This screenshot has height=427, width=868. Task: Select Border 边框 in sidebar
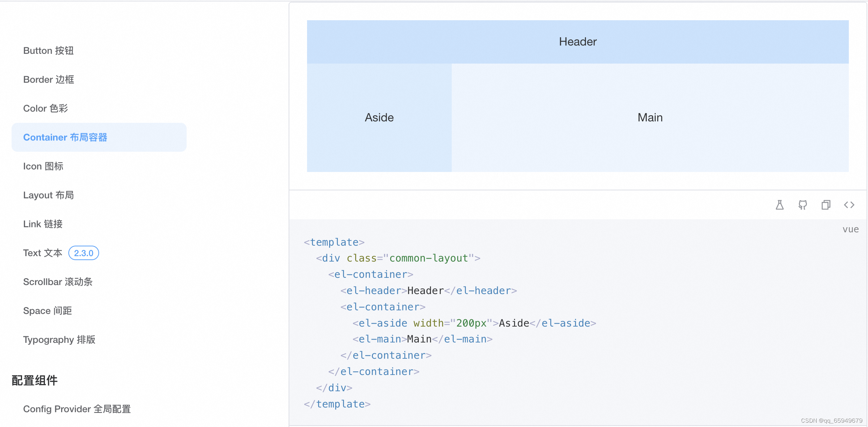(48, 79)
